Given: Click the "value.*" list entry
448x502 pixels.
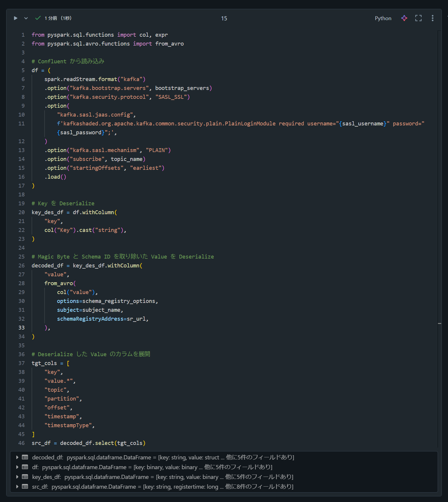Looking at the screenshot, I should point(59,381).
